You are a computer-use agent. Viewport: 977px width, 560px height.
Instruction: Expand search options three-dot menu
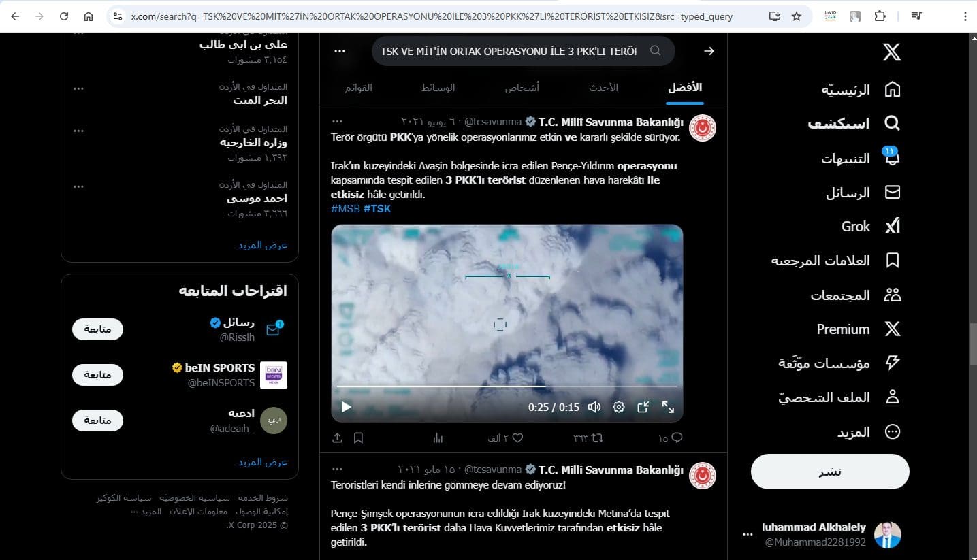(340, 51)
